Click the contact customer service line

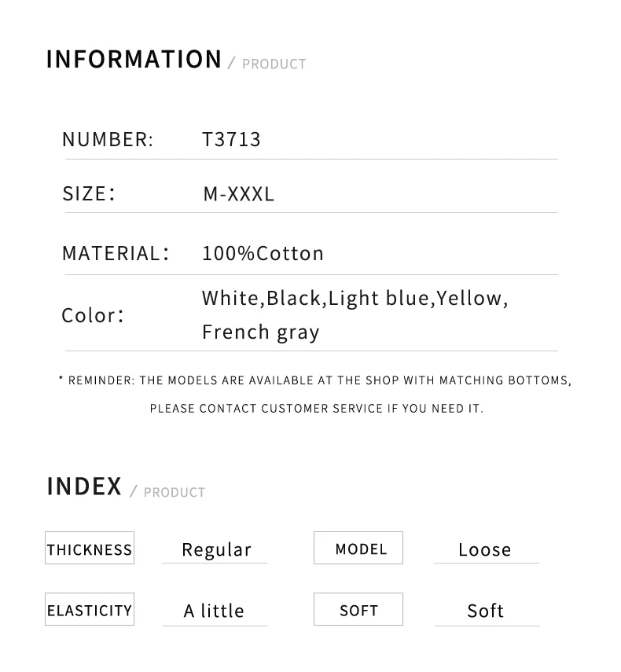tap(317, 409)
